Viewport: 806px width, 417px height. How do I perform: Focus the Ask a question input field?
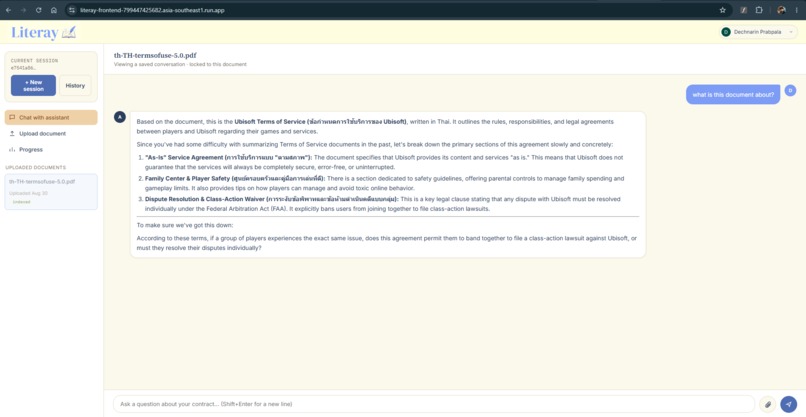434,404
